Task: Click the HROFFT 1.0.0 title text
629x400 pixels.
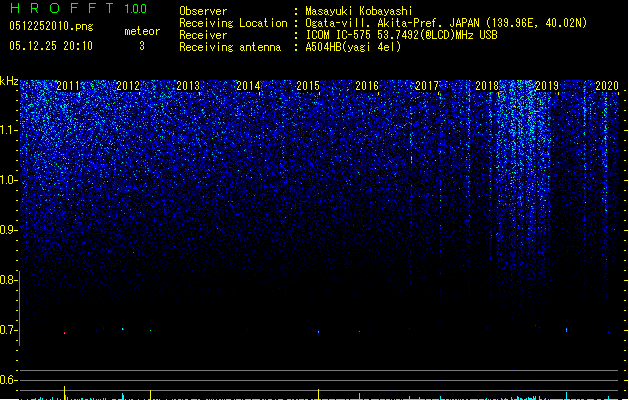Action: (x=79, y=8)
